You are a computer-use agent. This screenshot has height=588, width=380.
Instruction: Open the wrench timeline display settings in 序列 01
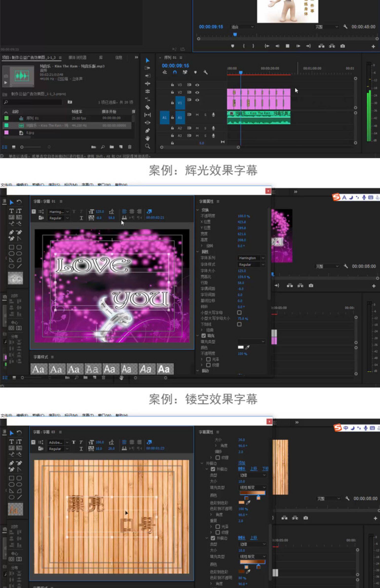205,72
